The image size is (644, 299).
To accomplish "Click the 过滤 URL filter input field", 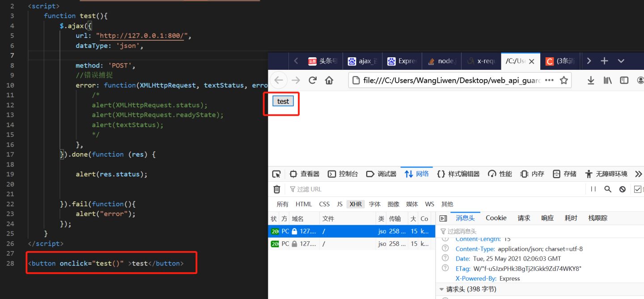I will (313, 189).
